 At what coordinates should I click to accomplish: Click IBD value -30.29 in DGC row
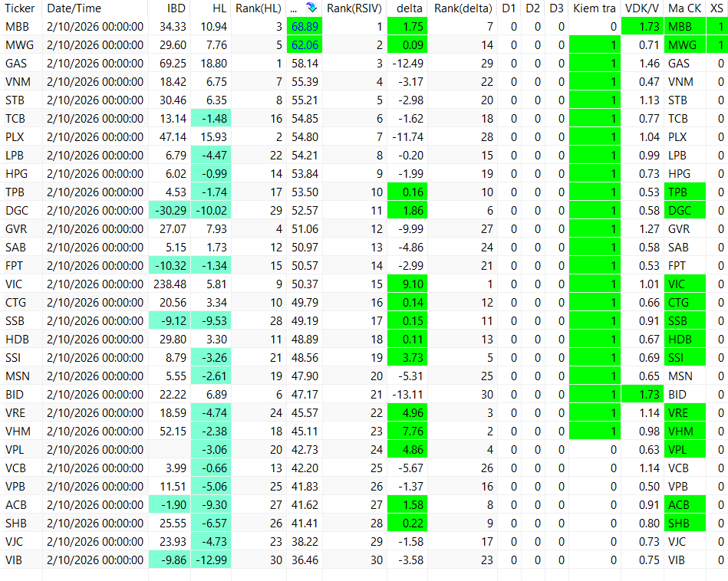tap(170, 211)
